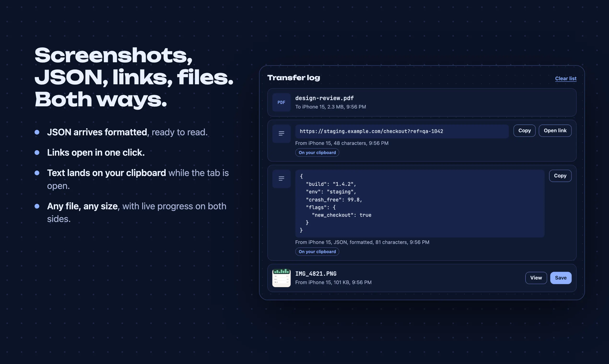Click the staging.example.com URL field
This screenshot has width=609, height=364.
coord(402,131)
